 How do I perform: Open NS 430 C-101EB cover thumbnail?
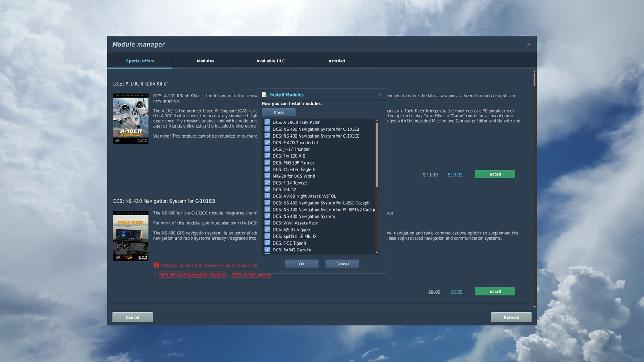pyautogui.click(x=130, y=236)
